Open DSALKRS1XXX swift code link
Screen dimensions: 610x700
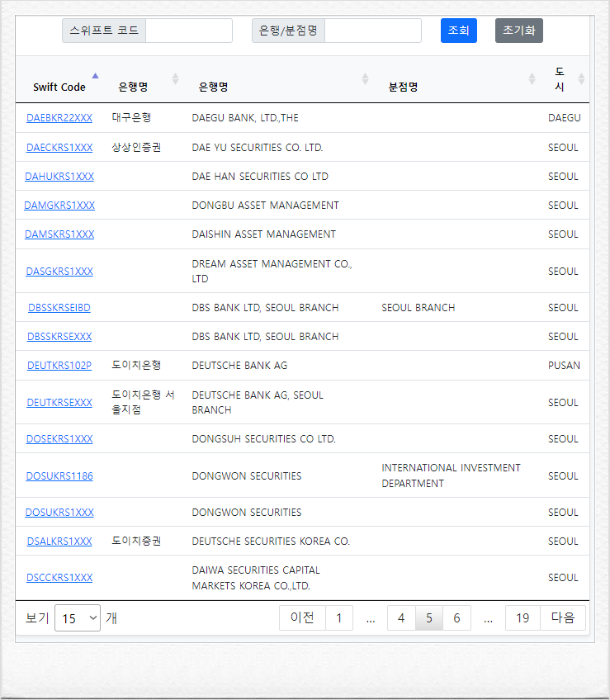[x=59, y=541]
